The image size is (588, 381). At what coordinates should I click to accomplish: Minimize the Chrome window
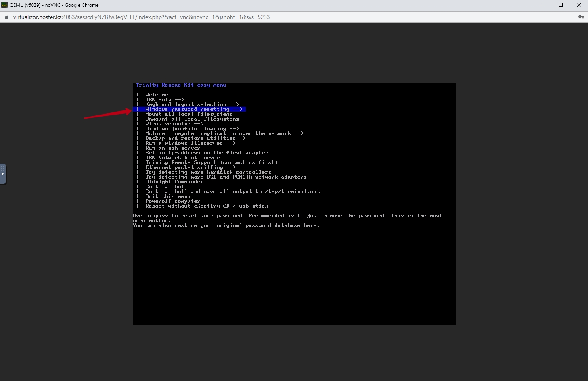point(542,5)
